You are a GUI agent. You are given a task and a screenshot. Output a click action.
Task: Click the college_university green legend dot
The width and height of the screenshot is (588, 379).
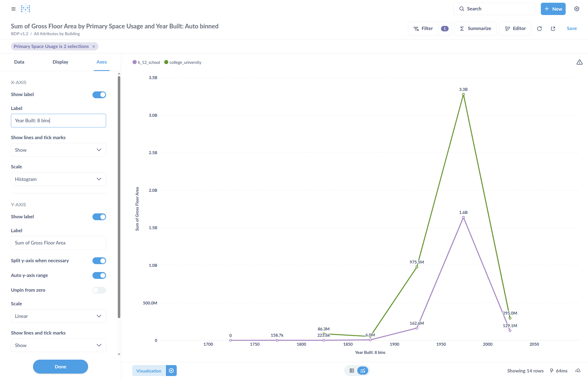(x=166, y=62)
